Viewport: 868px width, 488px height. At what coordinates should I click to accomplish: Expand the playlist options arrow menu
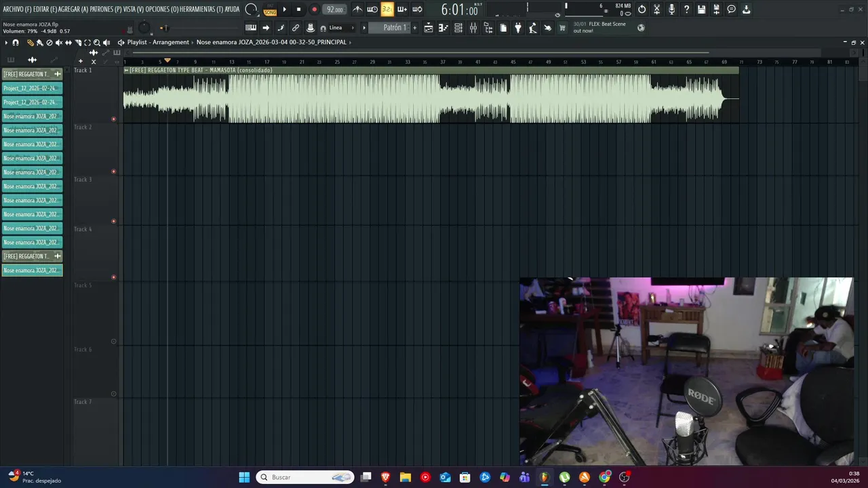click(x=6, y=42)
